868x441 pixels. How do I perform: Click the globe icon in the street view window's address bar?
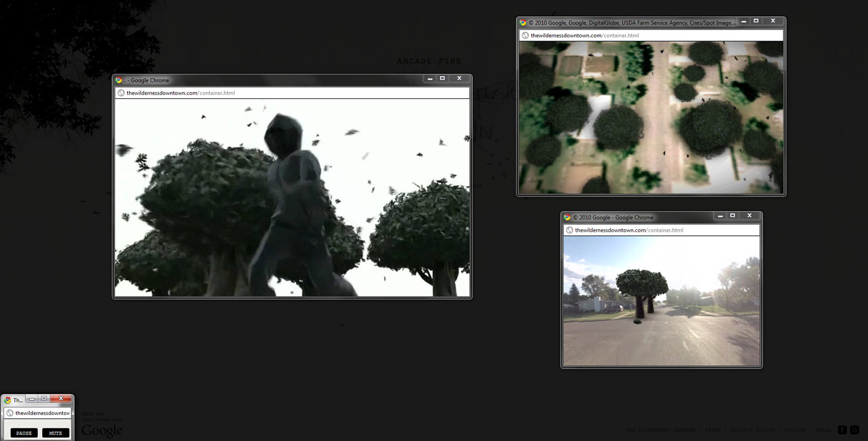point(570,230)
